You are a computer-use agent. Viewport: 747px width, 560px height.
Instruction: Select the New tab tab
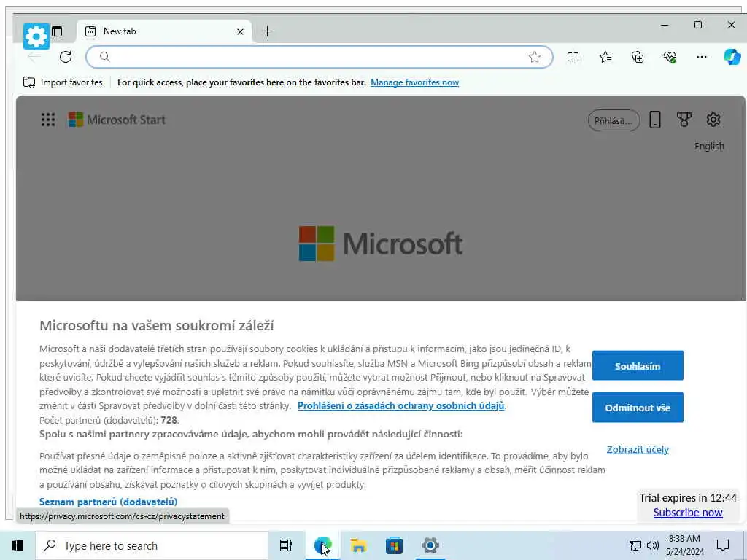click(164, 31)
